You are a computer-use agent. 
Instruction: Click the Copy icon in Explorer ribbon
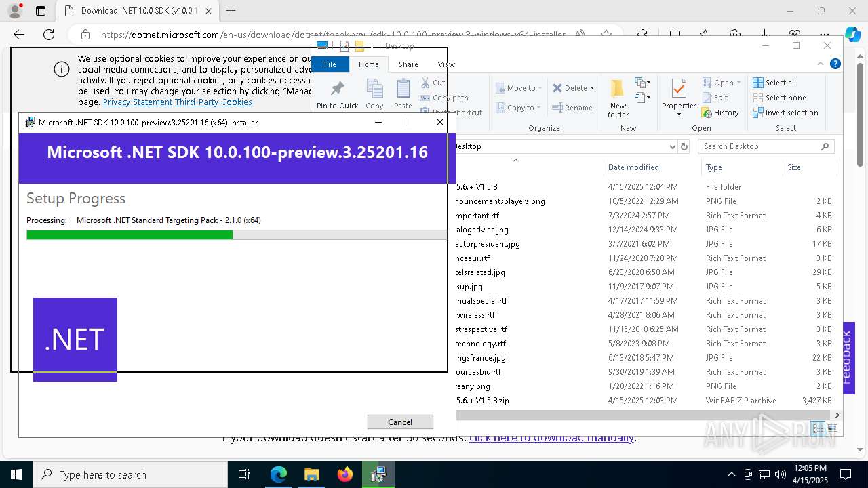click(374, 94)
